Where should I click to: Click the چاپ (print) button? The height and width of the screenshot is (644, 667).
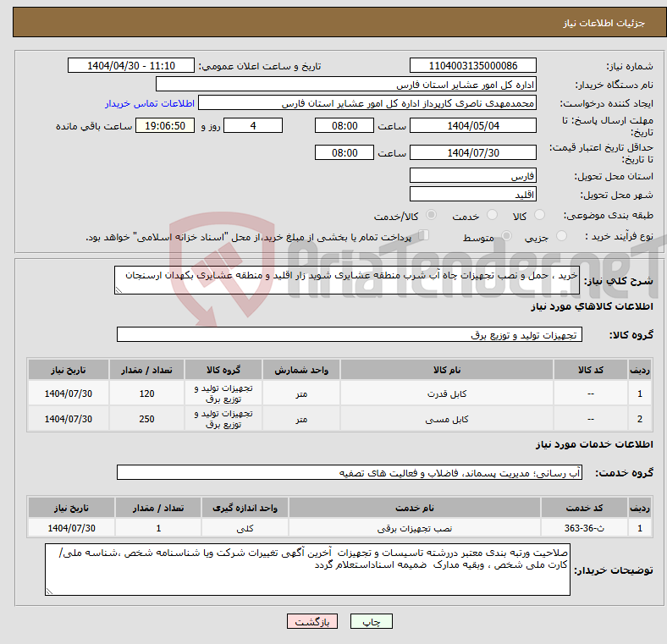(x=371, y=621)
